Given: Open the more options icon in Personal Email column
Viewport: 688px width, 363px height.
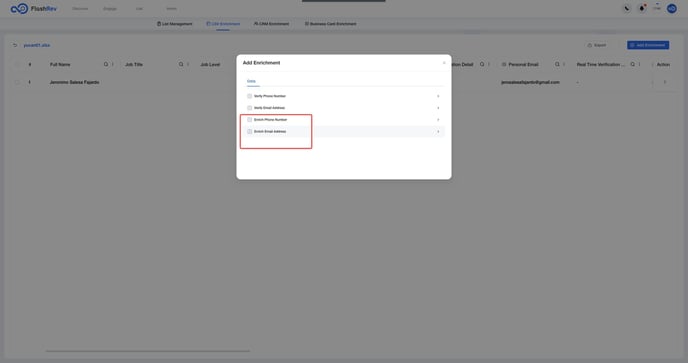Looking at the screenshot, I should [564, 65].
